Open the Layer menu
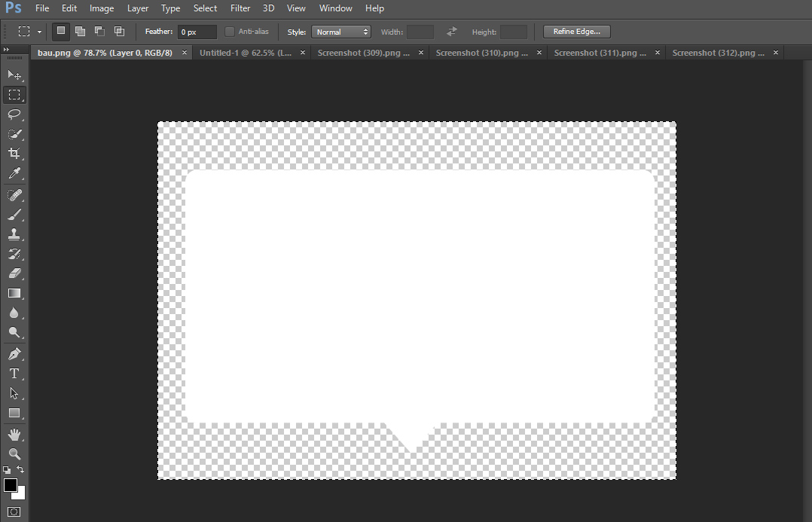Screen dimensions: 812x522 (138, 8)
